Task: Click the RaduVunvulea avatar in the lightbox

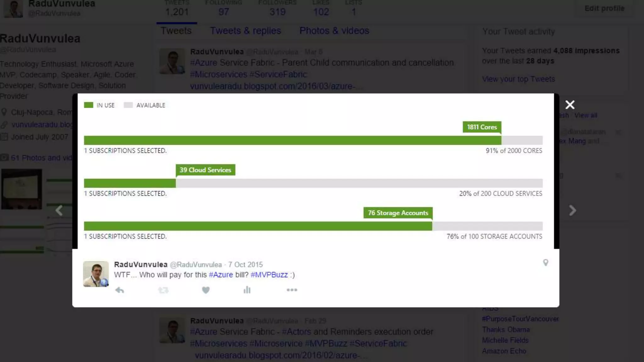Action: point(96,274)
